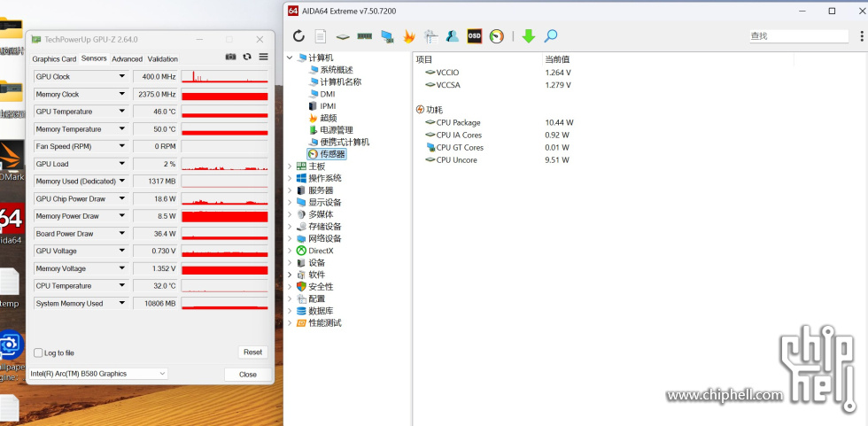Select DirectX in the tree

321,251
